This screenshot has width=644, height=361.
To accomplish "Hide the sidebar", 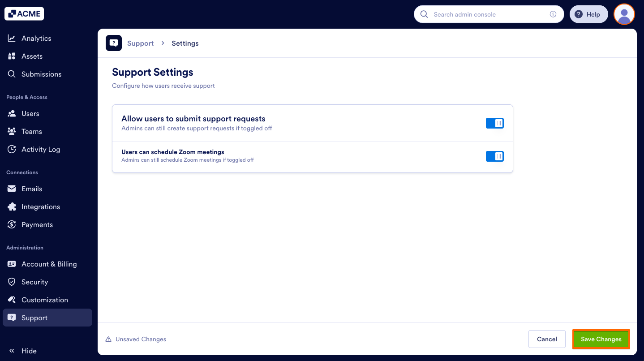I will (22, 351).
